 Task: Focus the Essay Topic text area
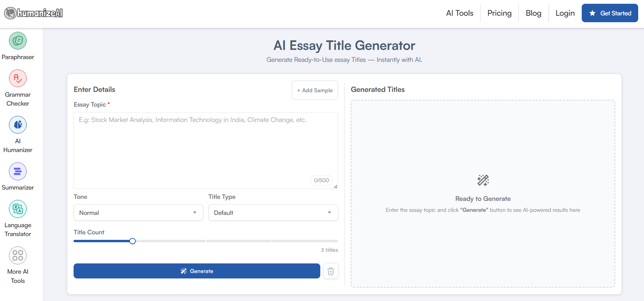click(x=205, y=150)
